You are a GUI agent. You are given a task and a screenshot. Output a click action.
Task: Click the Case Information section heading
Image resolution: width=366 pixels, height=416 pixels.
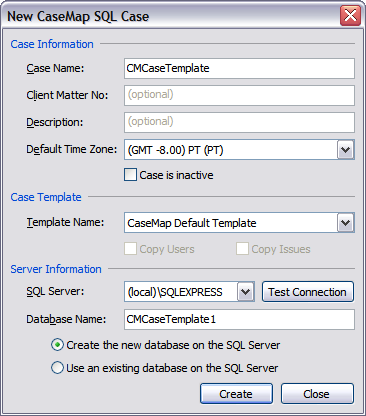pos(52,44)
